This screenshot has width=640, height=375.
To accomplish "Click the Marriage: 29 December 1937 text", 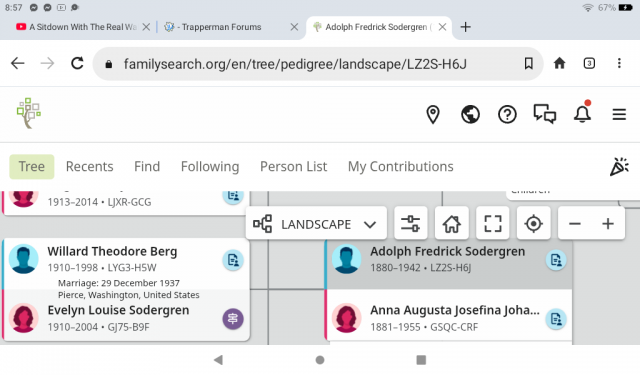I will click(119, 283).
